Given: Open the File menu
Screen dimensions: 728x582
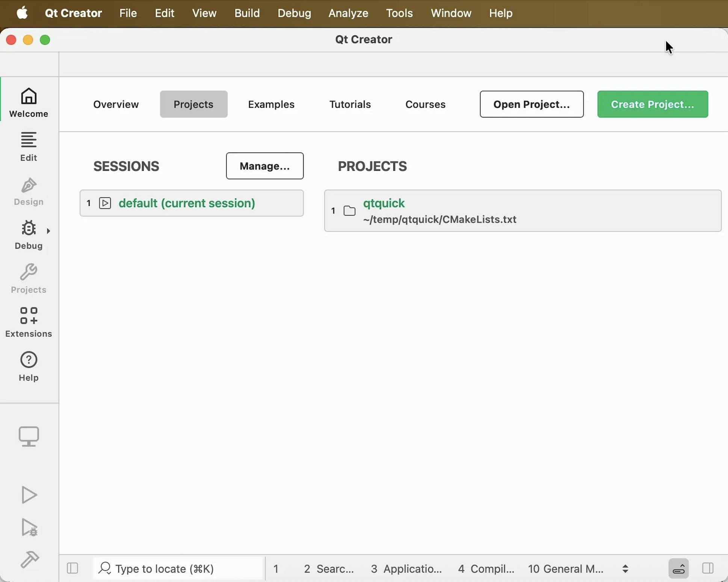Looking at the screenshot, I should pyautogui.click(x=128, y=14).
